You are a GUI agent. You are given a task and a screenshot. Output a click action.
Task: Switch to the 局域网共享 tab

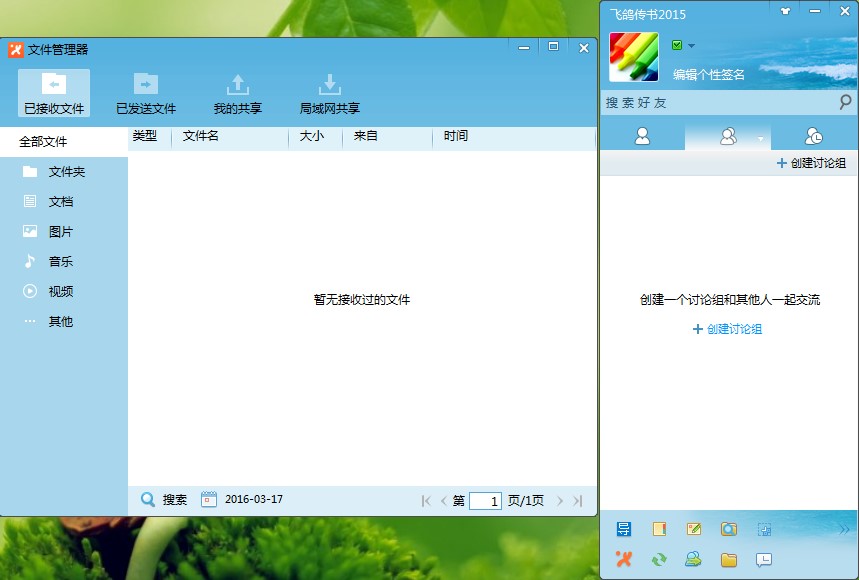point(328,93)
